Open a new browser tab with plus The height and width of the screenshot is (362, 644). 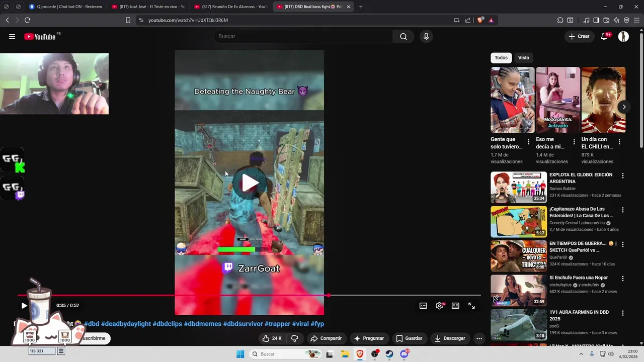361,7
